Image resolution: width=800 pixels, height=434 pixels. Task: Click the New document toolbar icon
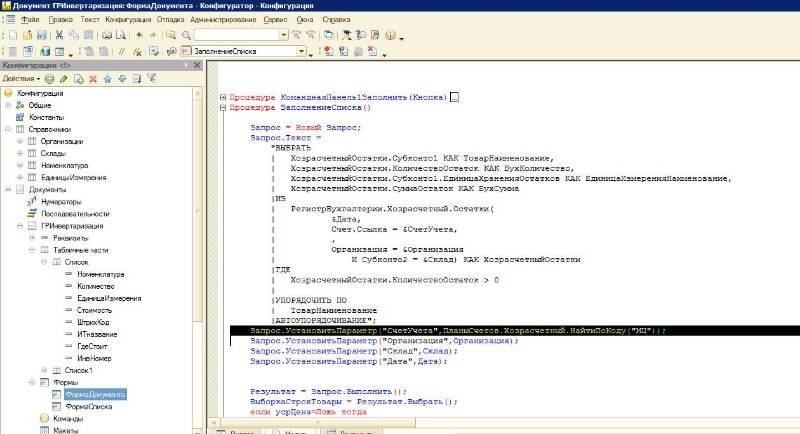(13, 35)
